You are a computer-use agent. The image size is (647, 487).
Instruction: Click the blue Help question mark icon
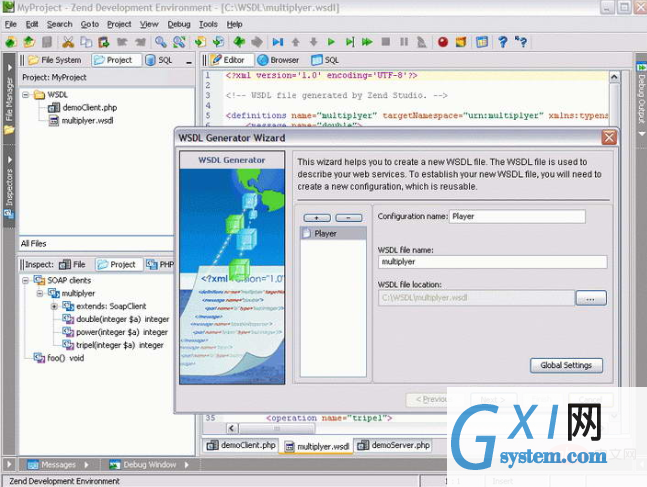coord(502,42)
